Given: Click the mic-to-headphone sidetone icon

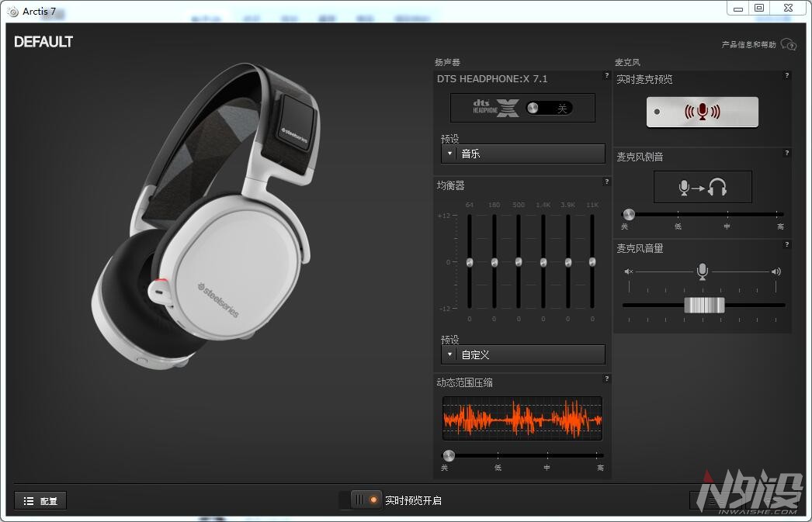Looking at the screenshot, I should [x=702, y=186].
